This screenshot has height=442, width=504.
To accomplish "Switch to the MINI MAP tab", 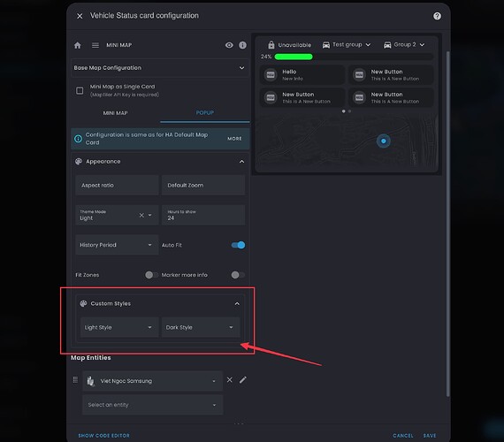I will (x=116, y=113).
